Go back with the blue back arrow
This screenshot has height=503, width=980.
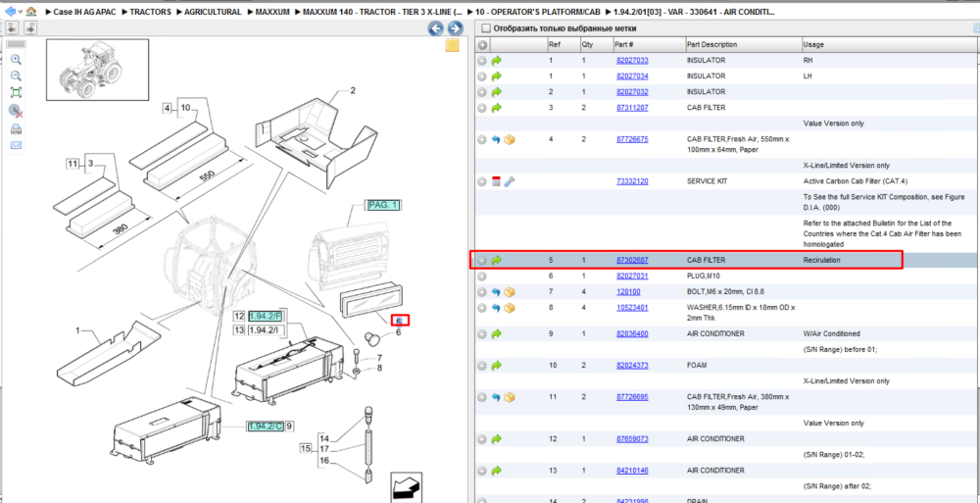[x=11, y=11]
